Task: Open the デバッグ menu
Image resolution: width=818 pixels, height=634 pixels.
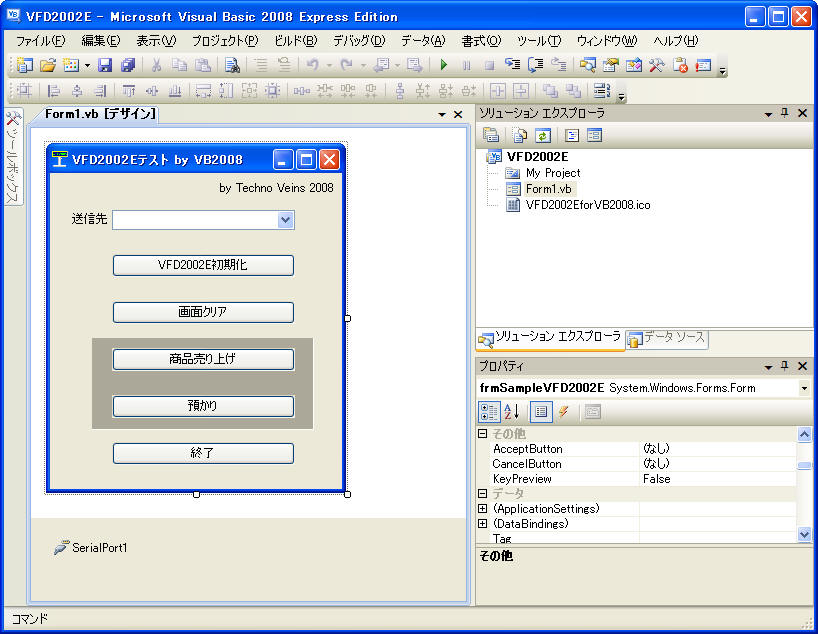Action: [x=359, y=41]
